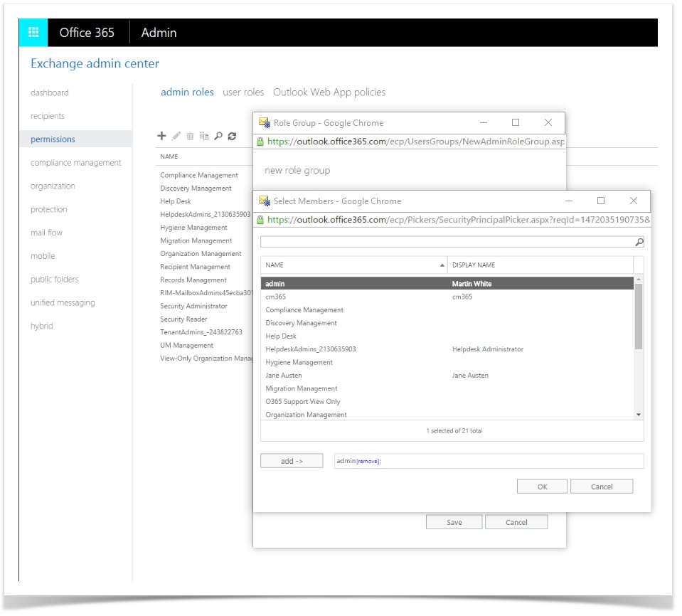This screenshot has width=682, height=616.
Task: Click the add -> button
Action: pyautogui.click(x=292, y=461)
